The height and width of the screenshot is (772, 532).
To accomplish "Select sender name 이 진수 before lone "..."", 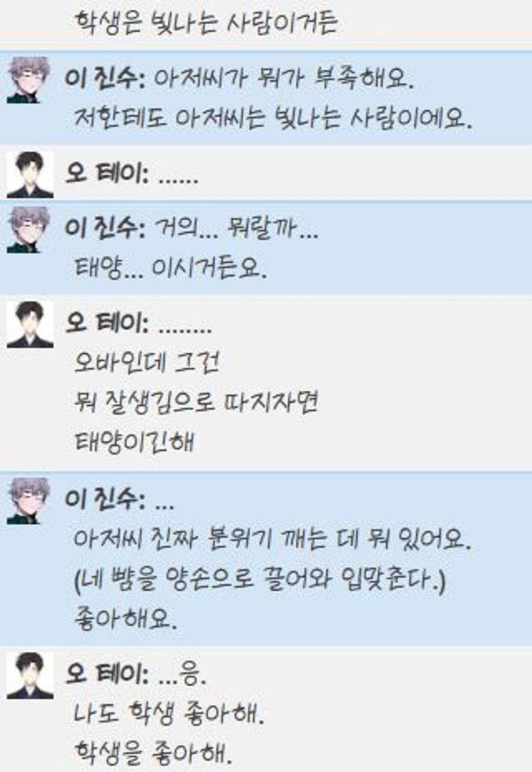I will pos(104,500).
